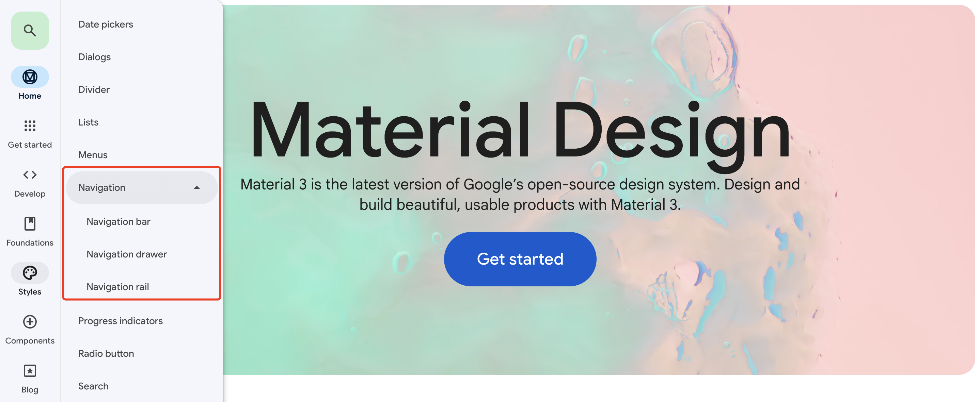The image size is (980, 402).
Task: Select Navigation rail entry
Action: [x=117, y=287]
